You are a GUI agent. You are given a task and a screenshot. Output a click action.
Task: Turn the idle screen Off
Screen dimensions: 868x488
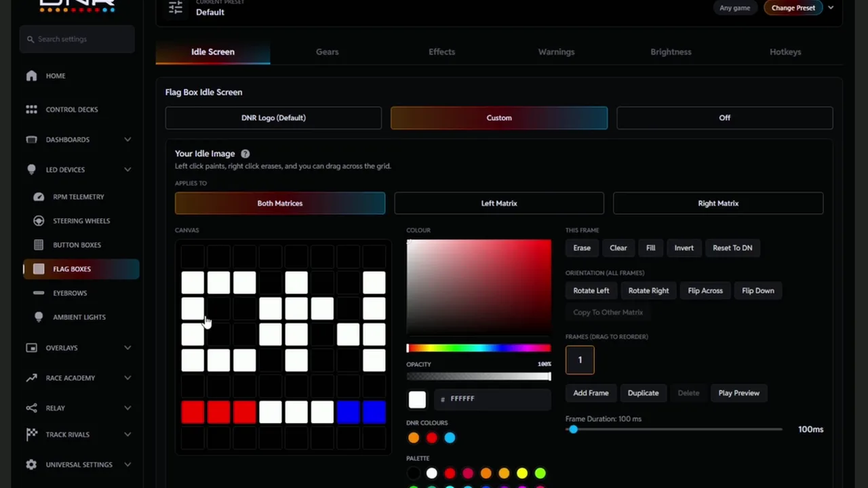pos(725,118)
